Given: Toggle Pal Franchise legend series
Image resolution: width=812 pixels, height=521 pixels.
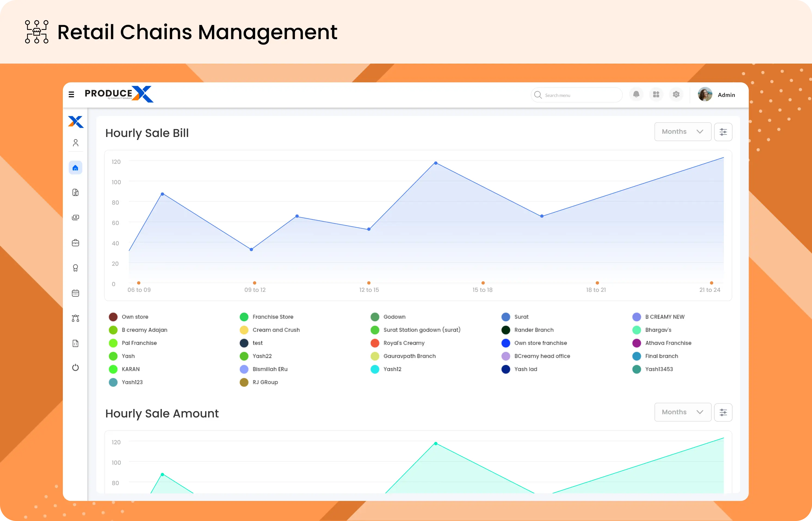Looking at the screenshot, I should pos(133,343).
